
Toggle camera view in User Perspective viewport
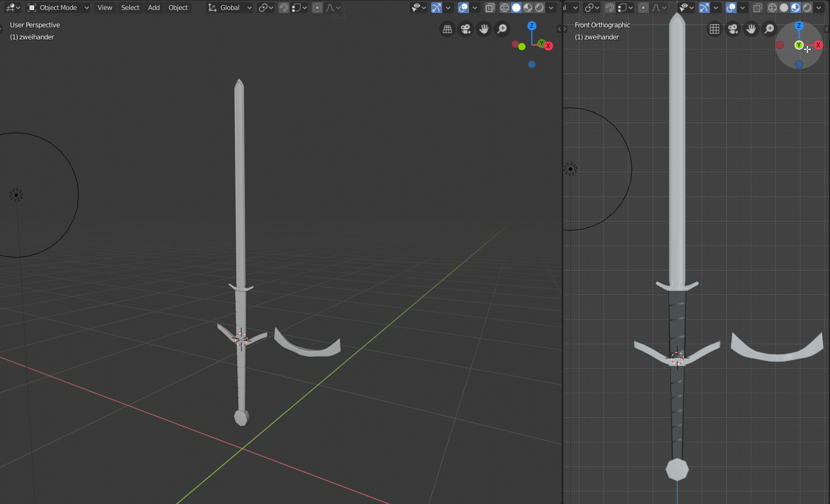tap(466, 29)
